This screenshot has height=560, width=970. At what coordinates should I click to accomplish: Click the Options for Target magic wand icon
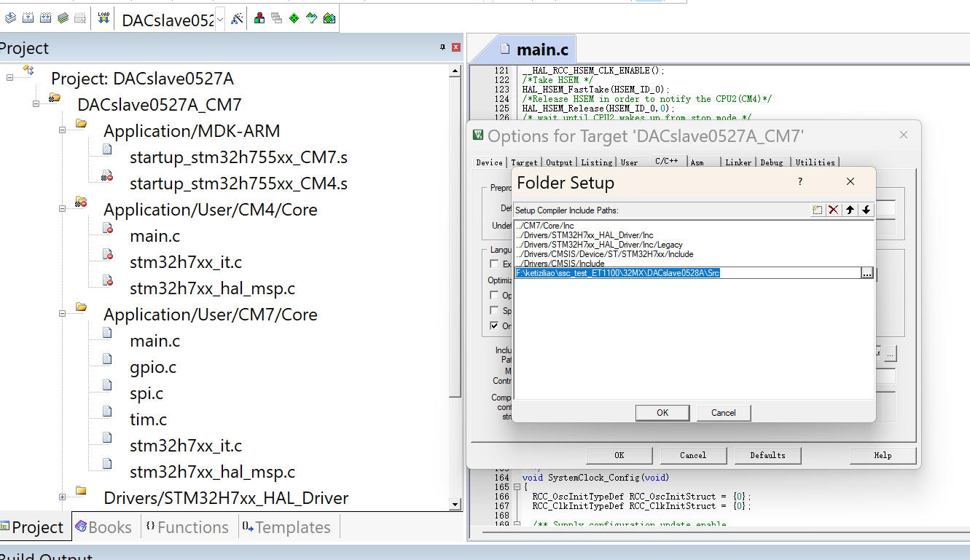pyautogui.click(x=237, y=18)
